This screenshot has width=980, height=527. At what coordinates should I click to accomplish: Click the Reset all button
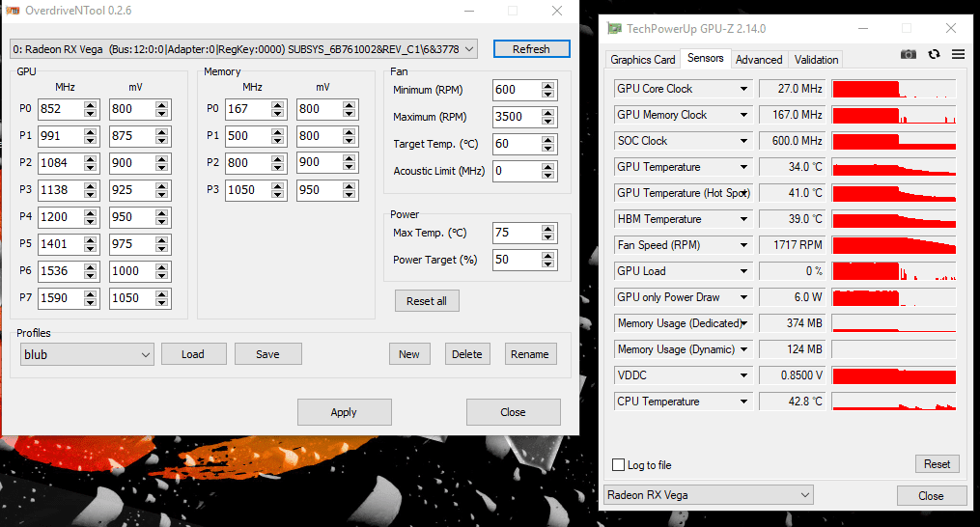[x=427, y=301]
